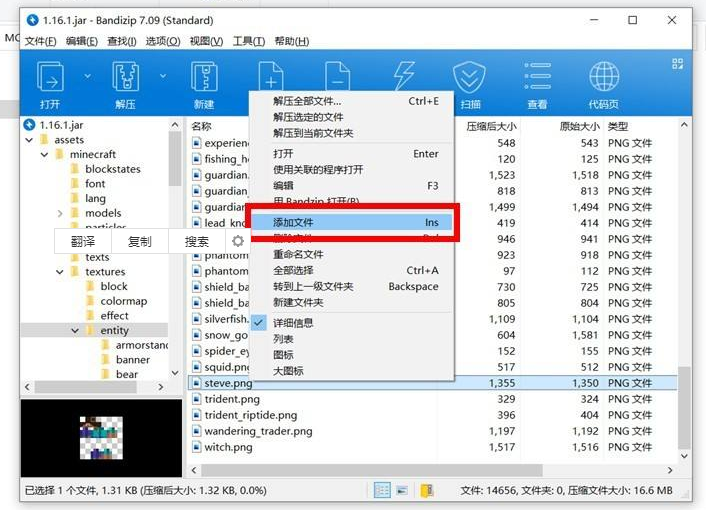Click the details view icon in status bar
Viewport: 706px width, 510px height.
click(382, 490)
